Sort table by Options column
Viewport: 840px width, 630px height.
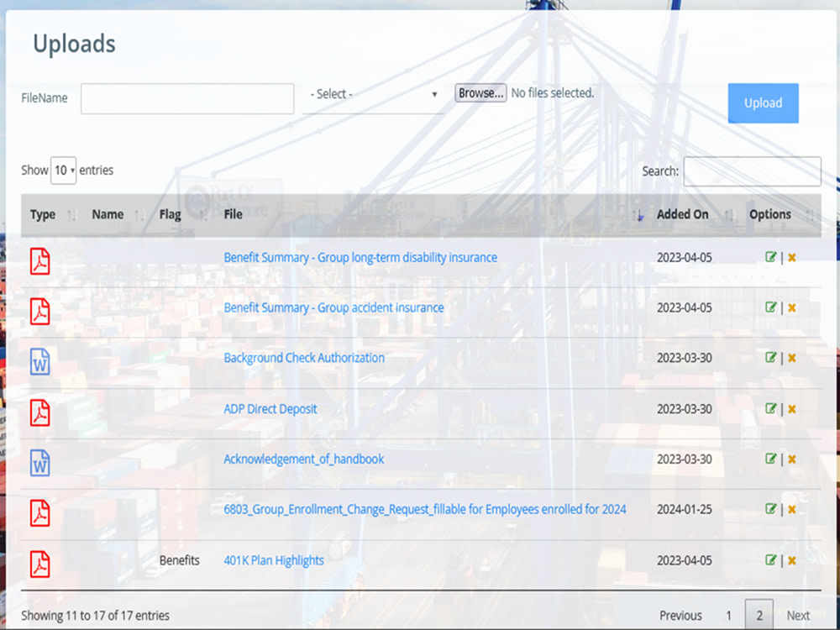click(x=780, y=215)
